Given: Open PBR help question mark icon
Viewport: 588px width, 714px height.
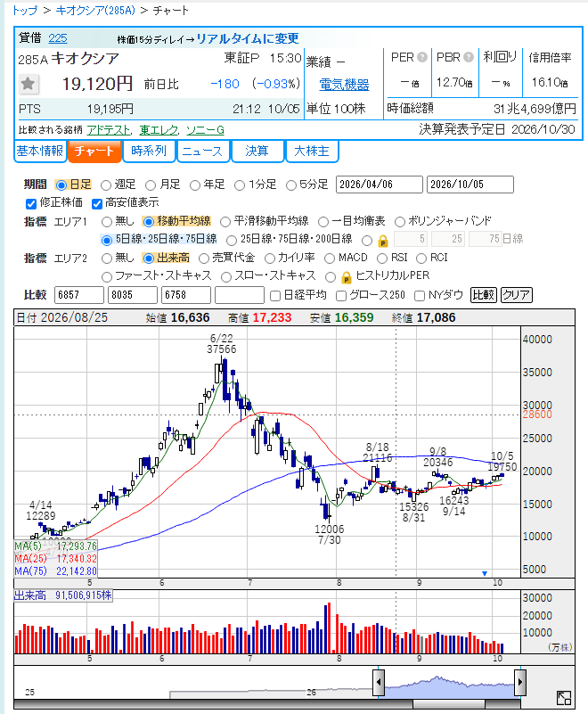Looking at the screenshot, I should pyautogui.click(x=469, y=57).
